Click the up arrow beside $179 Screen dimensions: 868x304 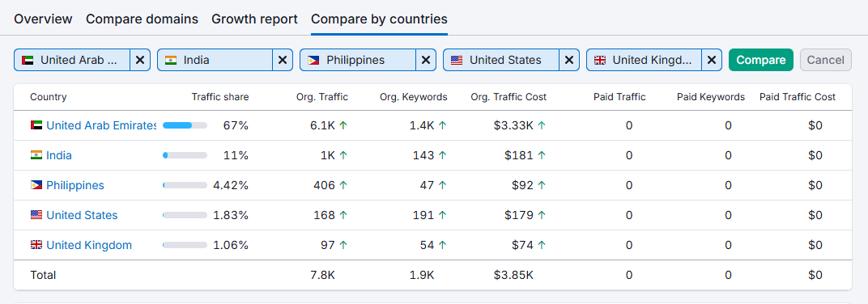click(x=542, y=215)
